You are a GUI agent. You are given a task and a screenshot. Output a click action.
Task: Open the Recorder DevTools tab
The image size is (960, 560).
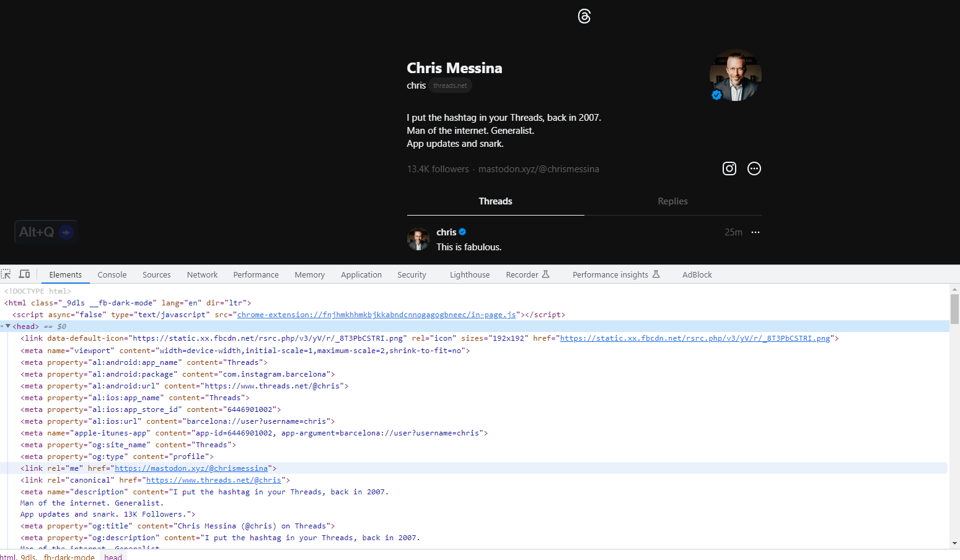click(x=528, y=274)
